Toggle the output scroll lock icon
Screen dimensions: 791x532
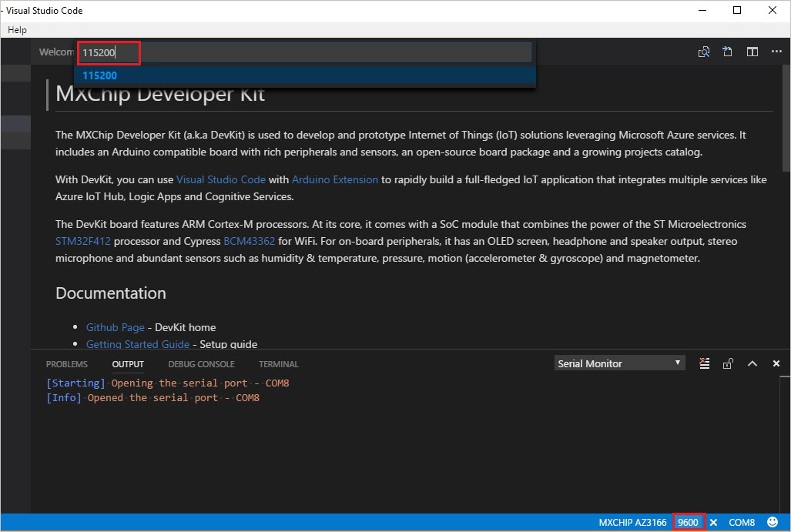coord(728,363)
